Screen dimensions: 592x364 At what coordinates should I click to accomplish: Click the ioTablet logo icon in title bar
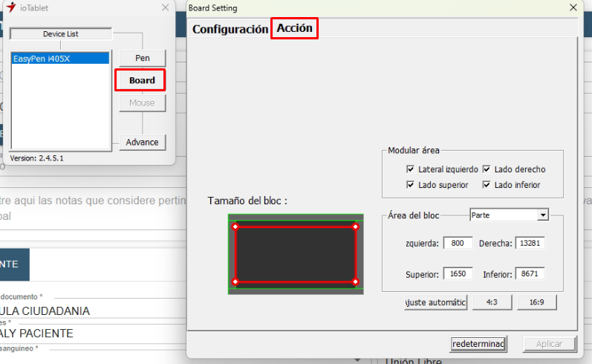click(x=10, y=7)
